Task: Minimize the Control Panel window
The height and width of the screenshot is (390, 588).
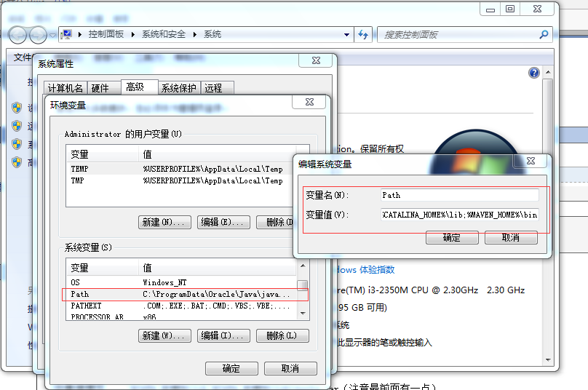Action: [x=490, y=9]
